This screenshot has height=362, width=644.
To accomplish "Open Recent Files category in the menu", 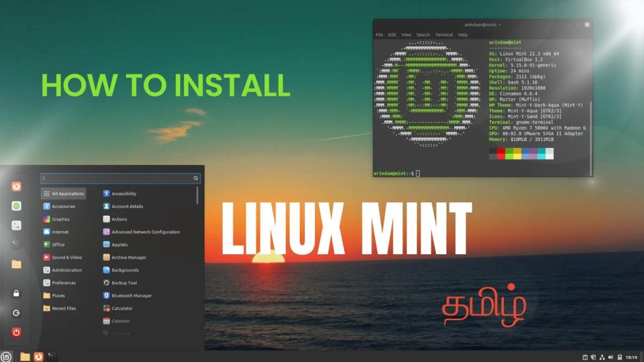I will [x=59, y=308].
